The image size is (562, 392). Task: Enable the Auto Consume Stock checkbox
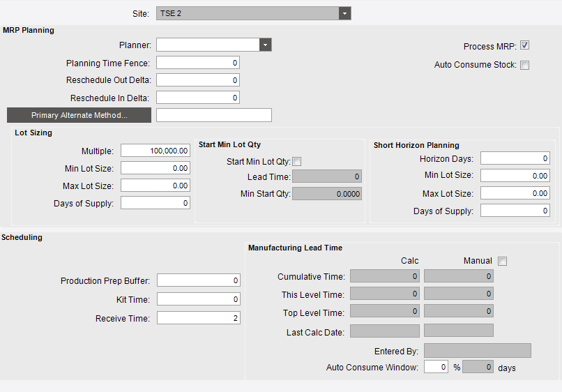click(525, 65)
